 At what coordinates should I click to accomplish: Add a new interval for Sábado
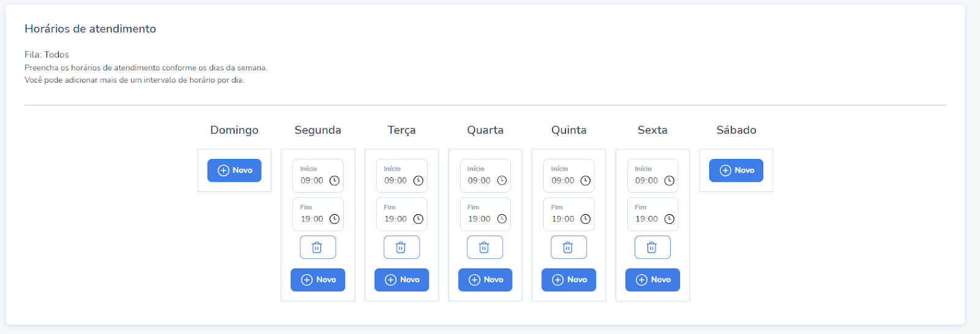[736, 171]
